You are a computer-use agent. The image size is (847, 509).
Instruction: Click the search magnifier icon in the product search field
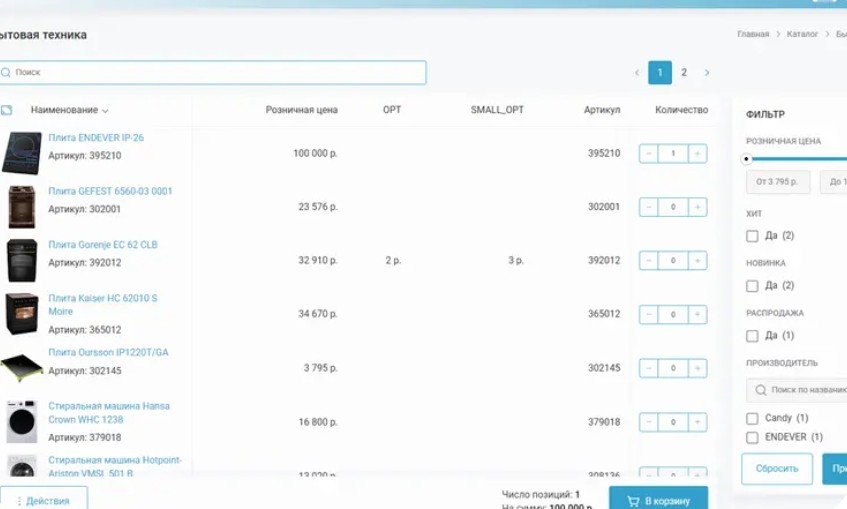(5, 72)
